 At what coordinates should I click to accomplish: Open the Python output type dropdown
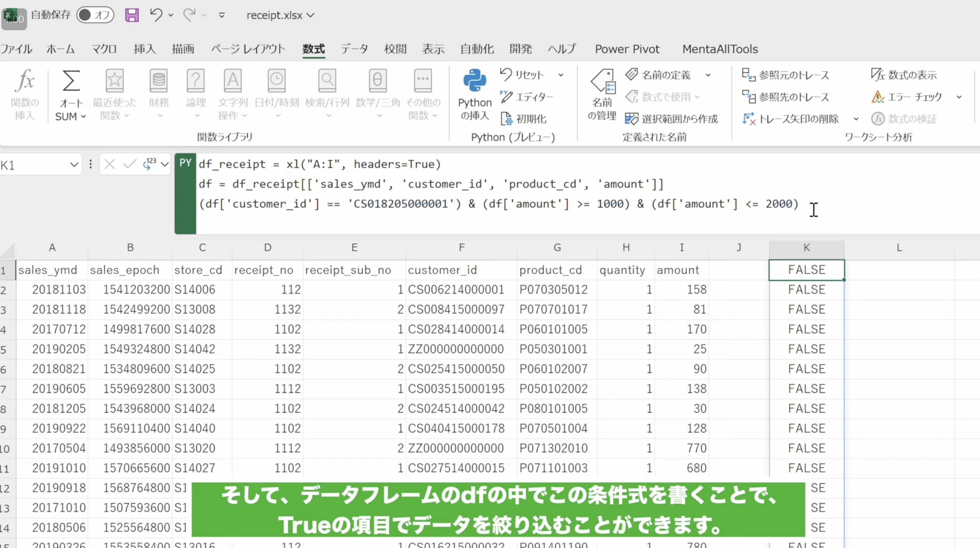coord(164,164)
